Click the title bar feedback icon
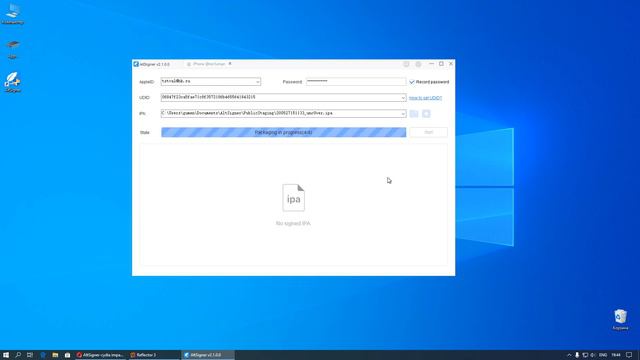Image resolution: width=640 pixels, height=360 pixels. tap(406, 64)
